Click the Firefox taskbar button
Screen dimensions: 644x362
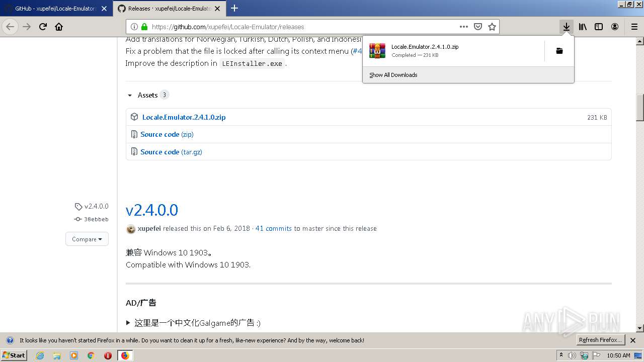pos(125,355)
